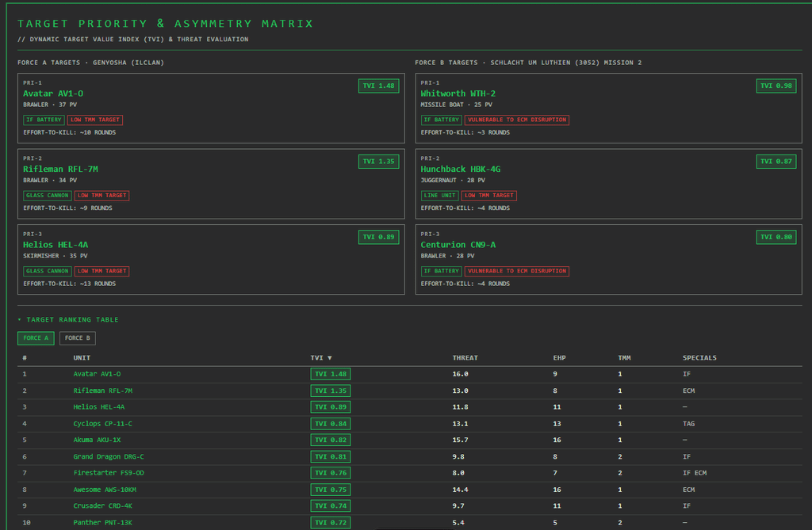Switch ranking table to Force A tab
812x530 pixels.
[x=36, y=338]
